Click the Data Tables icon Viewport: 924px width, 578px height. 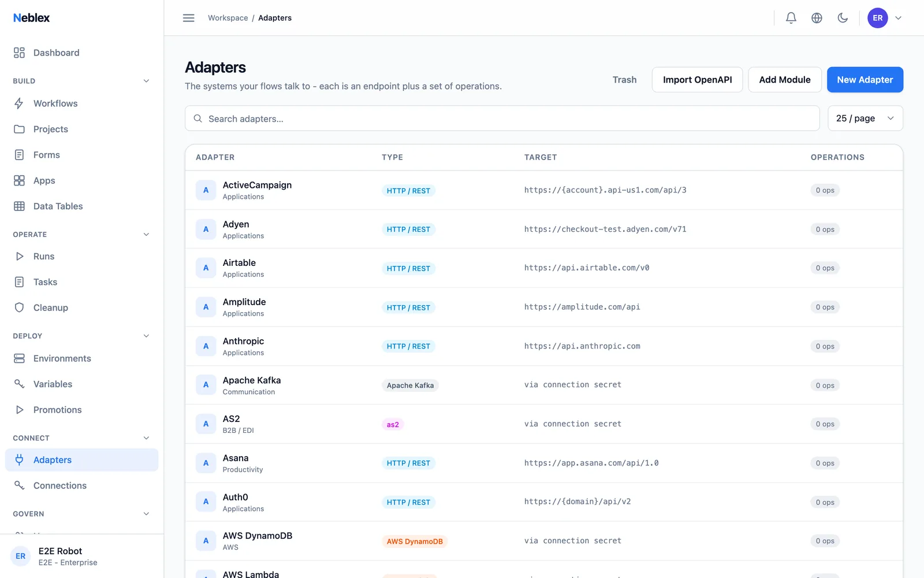tap(19, 206)
